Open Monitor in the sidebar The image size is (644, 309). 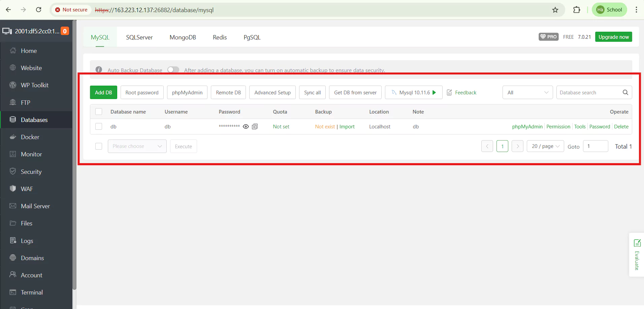pos(36,154)
